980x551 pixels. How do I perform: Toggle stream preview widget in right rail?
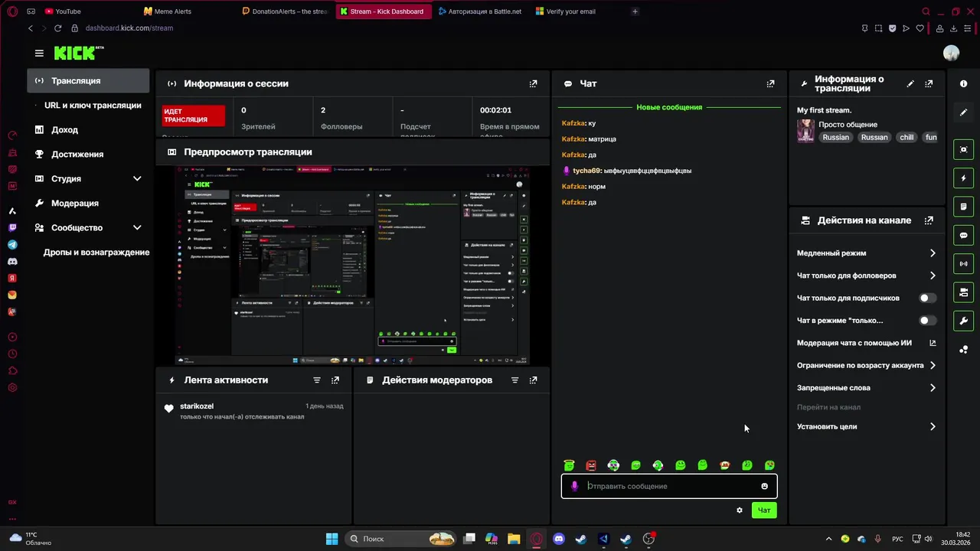964,149
